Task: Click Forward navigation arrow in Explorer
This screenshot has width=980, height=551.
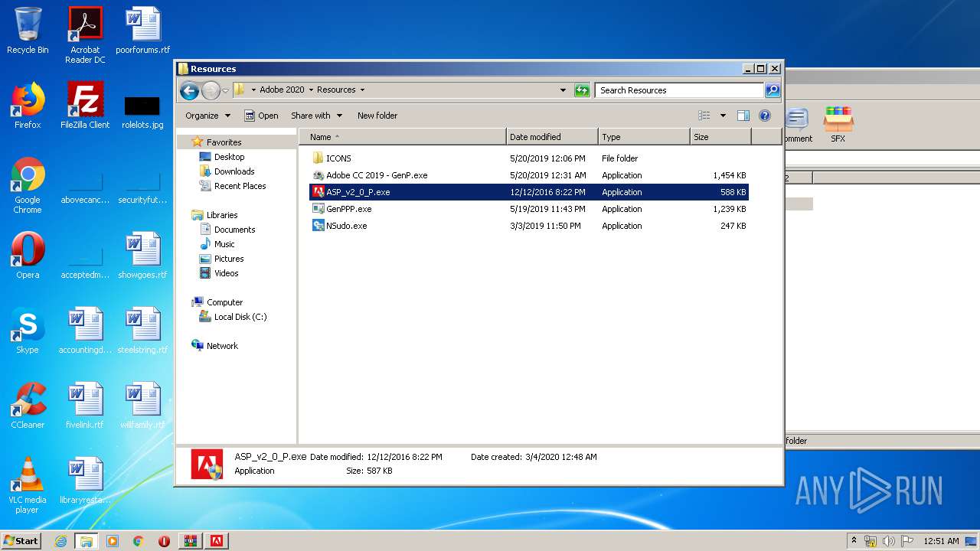Action: click(x=211, y=90)
